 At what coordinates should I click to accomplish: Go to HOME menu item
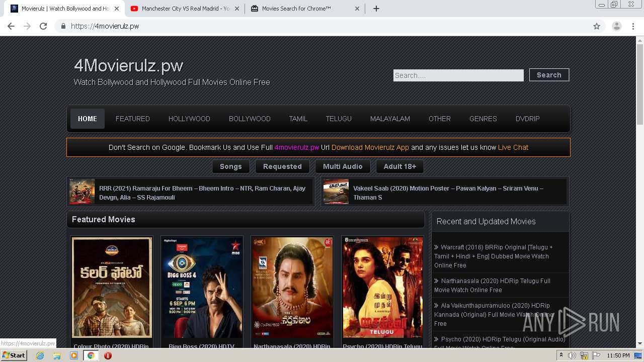88,119
